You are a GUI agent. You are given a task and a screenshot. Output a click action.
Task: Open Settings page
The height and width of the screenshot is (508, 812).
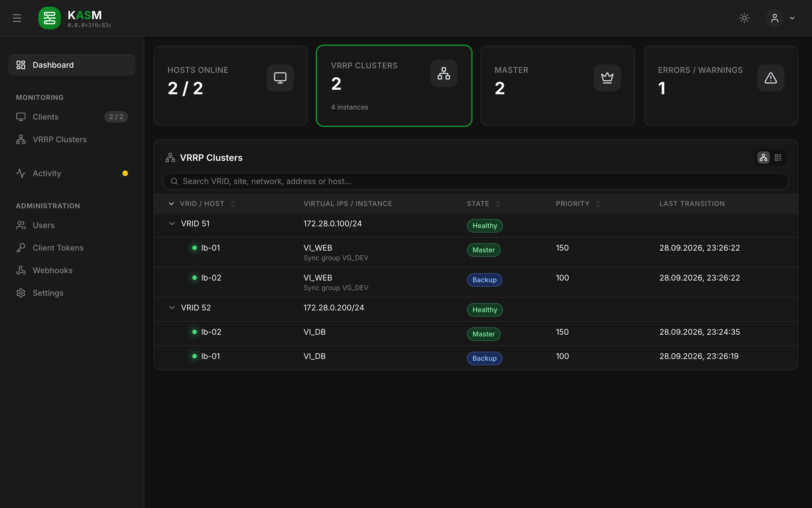[72, 293]
